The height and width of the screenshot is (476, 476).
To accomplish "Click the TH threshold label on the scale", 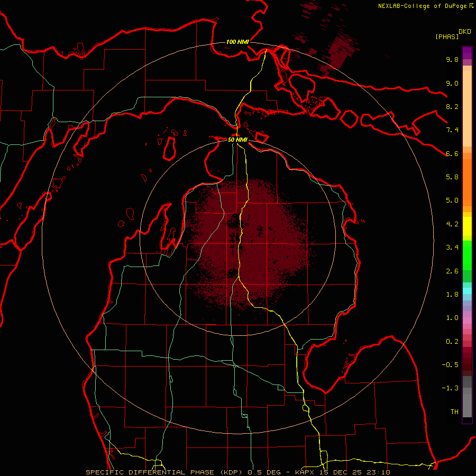I will pos(454,411).
